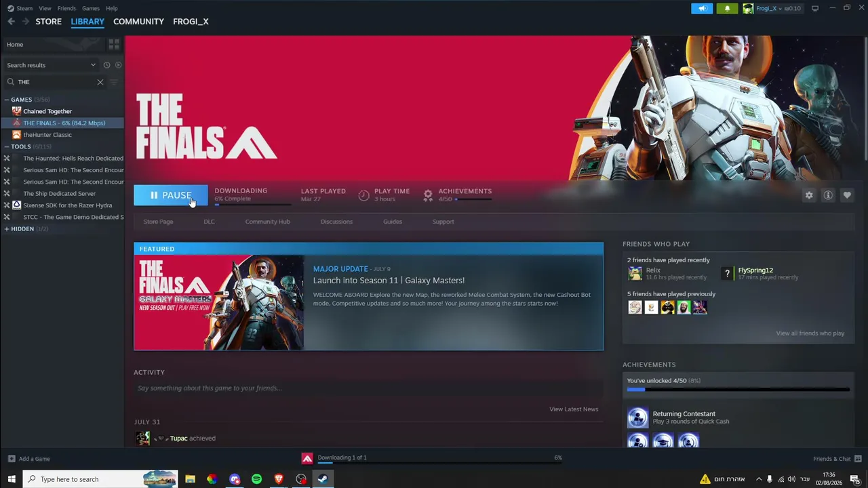This screenshot has width=868, height=488.
Task: Click the FlySpring12 question-mark avatar
Action: pyautogui.click(x=727, y=273)
